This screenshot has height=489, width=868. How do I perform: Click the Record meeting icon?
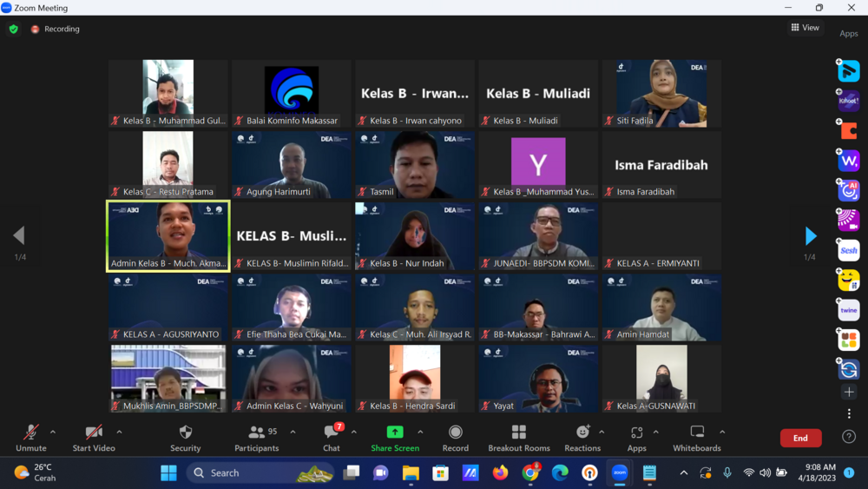coord(455,437)
